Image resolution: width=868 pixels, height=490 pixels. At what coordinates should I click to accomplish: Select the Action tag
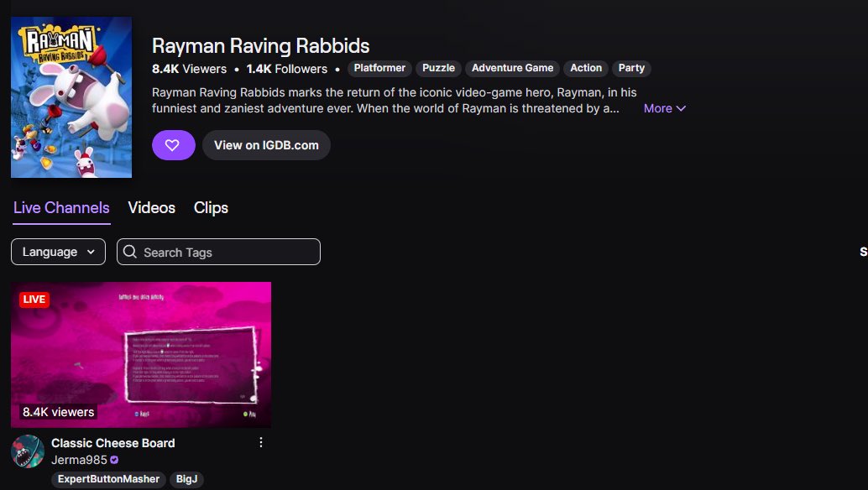[x=586, y=68]
